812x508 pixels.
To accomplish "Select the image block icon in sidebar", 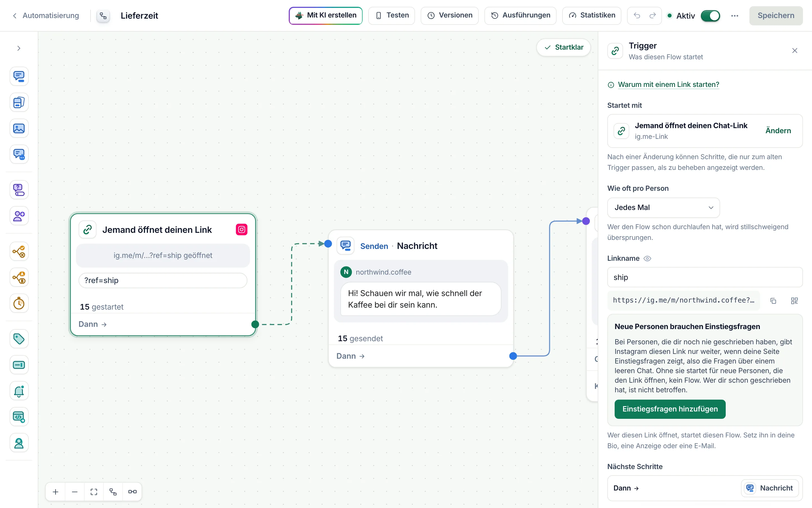I will pyautogui.click(x=19, y=128).
